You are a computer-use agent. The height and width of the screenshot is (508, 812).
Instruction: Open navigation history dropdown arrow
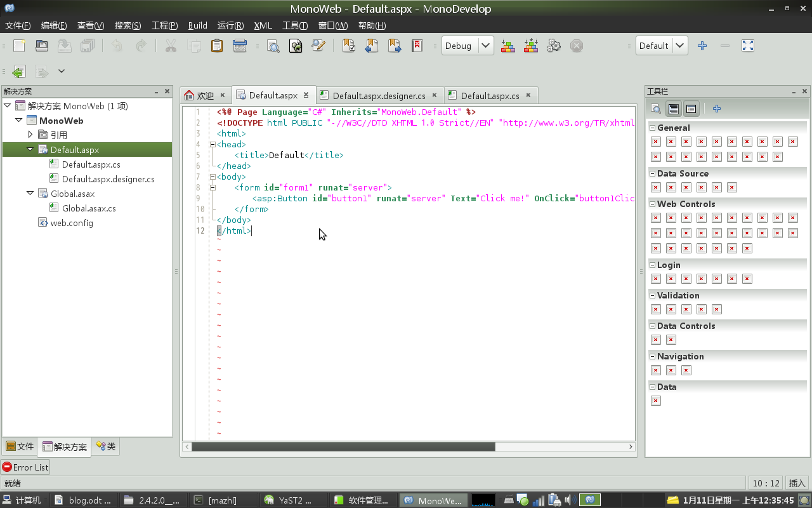[x=62, y=71]
